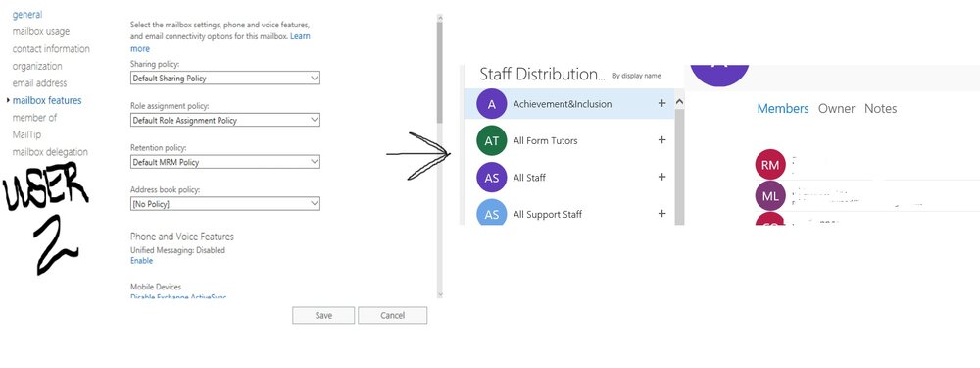Click the mailbox settings scrollbar up arrow
Image resolution: width=980 pixels, height=368 pixels.
pyautogui.click(x=439, y=18)
